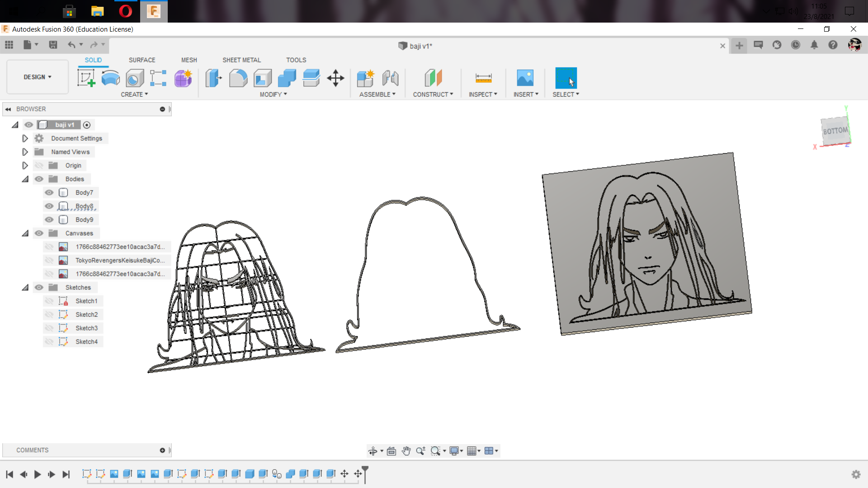Viewport: 868px width, 488px height.
Task: Select the Press Pull tool
Action: pos(214,78)
